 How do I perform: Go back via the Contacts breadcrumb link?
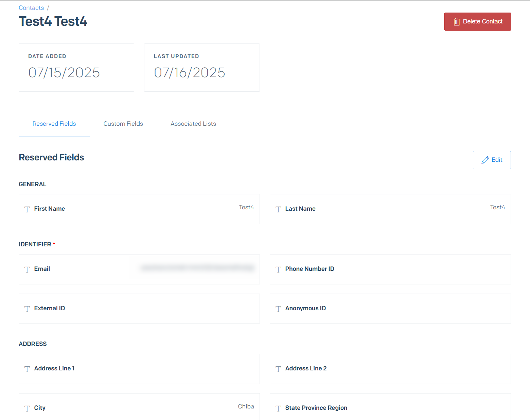pyautogui.click(x=31, y=8)
